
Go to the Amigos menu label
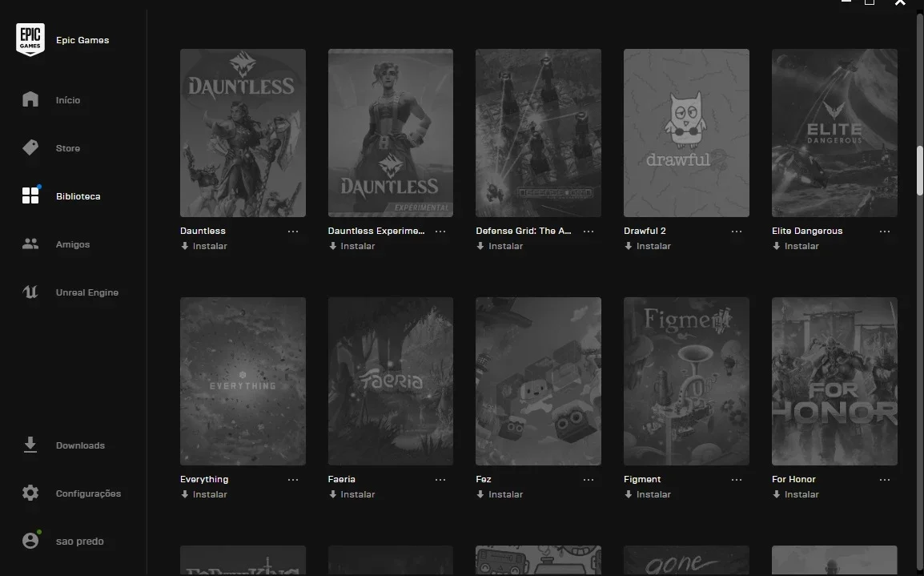pos(73,244)
